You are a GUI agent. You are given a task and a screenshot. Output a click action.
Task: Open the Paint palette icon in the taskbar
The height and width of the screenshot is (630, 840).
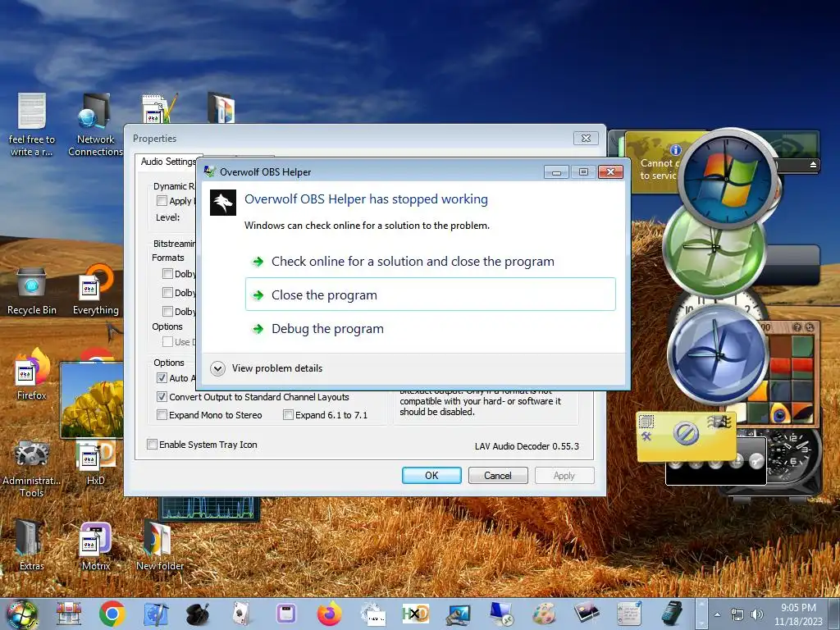(x=545, y=614)
